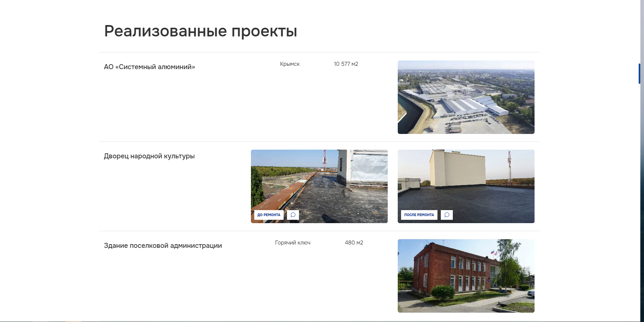Click the scrollbar track above the thumb
The width and height of the screenshot is (644, 322).
[639, 32]
